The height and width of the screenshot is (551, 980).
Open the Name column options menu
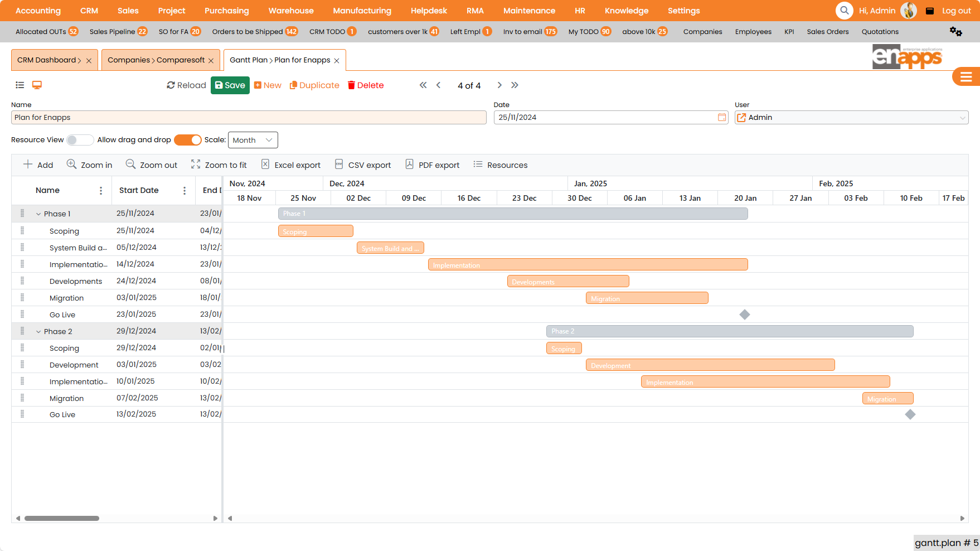[101, 190]
